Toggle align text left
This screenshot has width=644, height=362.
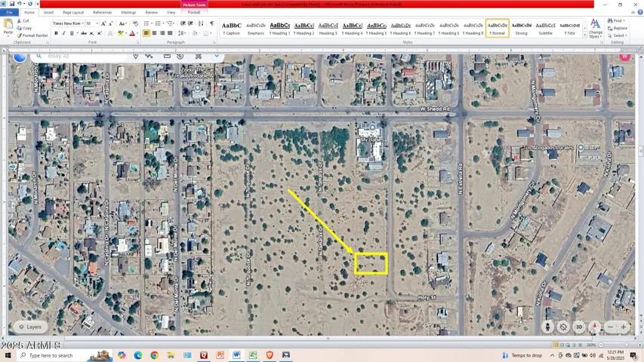coord(146,33)
